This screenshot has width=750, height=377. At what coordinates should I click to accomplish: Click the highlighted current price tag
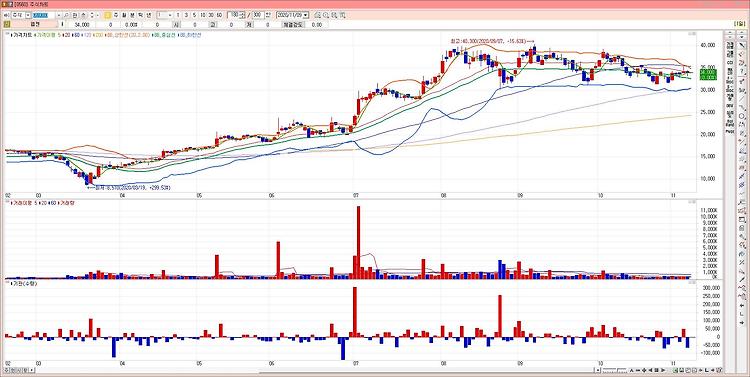pyautogui.click(x=707, y=74)
